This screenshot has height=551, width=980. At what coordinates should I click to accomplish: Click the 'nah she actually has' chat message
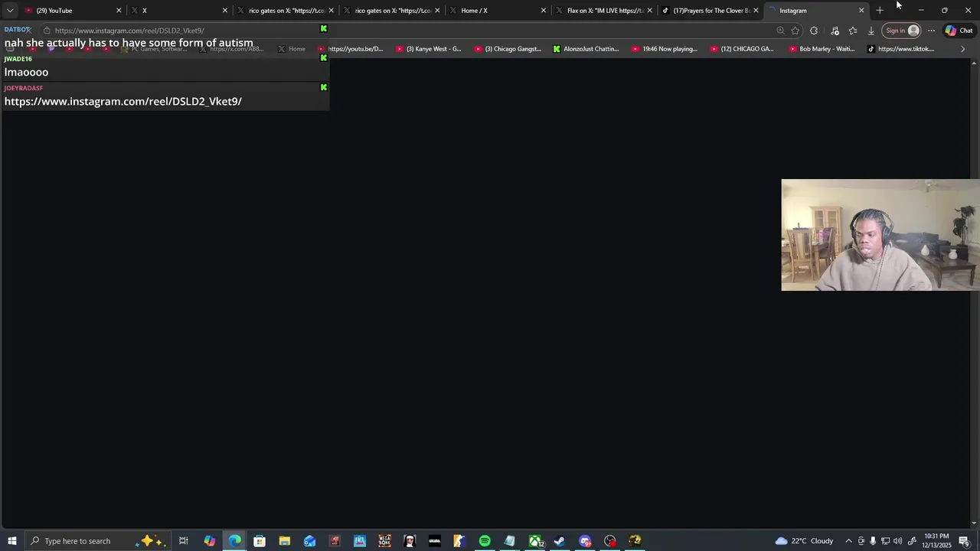tap(129, 43)
